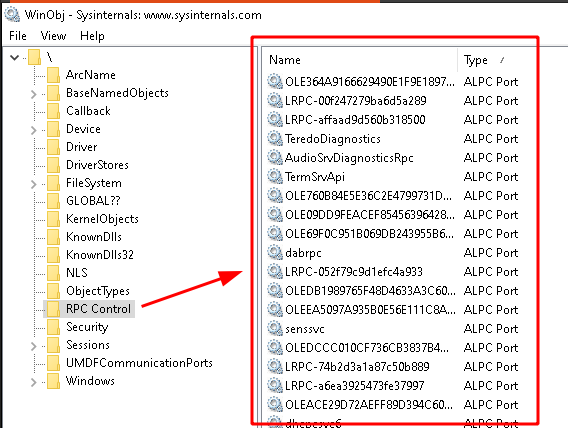Select the ObjectTypes tree item
The width and height of the screenshot is (568, 428).
click(x=98, y=291)
